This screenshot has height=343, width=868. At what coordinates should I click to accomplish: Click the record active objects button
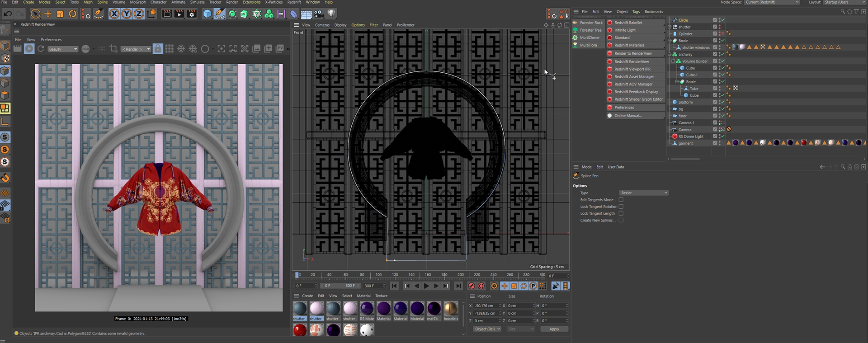click(472, 286)
